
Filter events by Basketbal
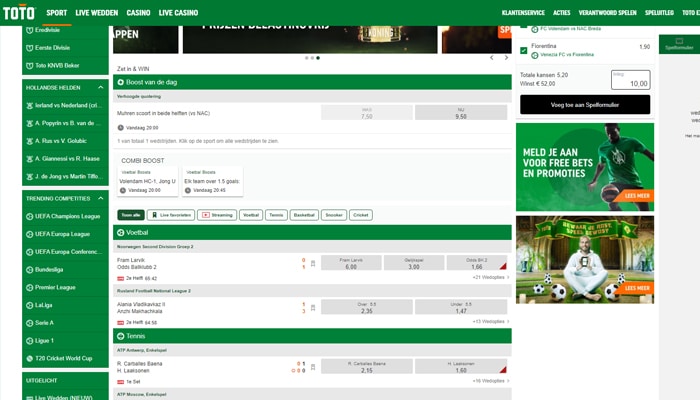click(x=304, y=215)
